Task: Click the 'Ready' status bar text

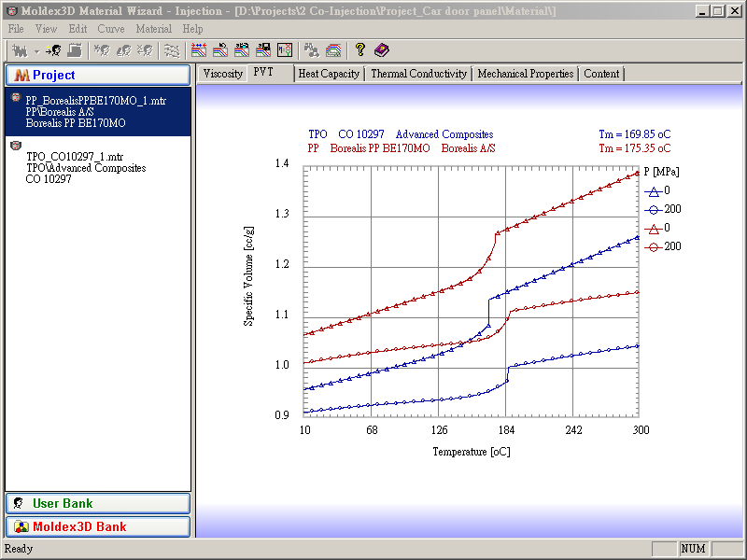Action: tap(19, 549)
